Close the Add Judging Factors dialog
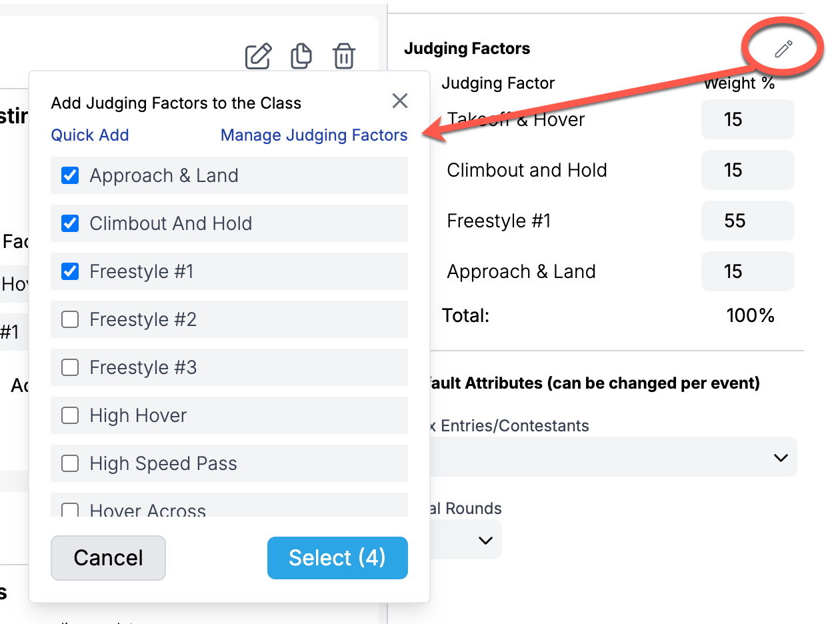Image resolution: width=840 pixels, height=624 pixels. (x=400, y=101)
